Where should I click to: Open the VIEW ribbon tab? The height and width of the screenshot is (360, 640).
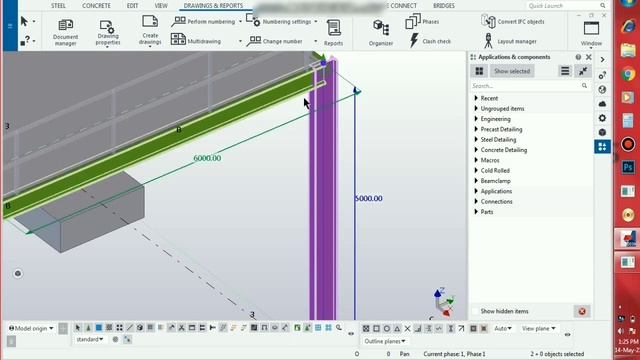coord(161,6)
